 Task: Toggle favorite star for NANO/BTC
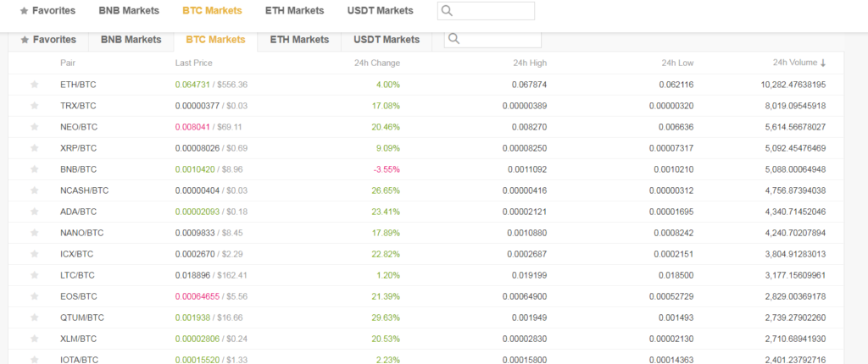pyautogui.click(x=35, y=233)
